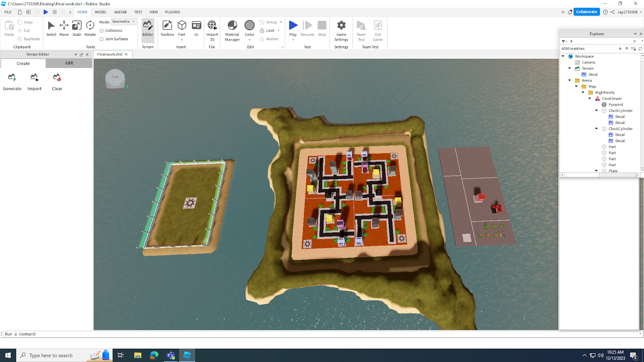Enable the Collisions checkbox
The image size is (644, 362).
tap(101, 31)
